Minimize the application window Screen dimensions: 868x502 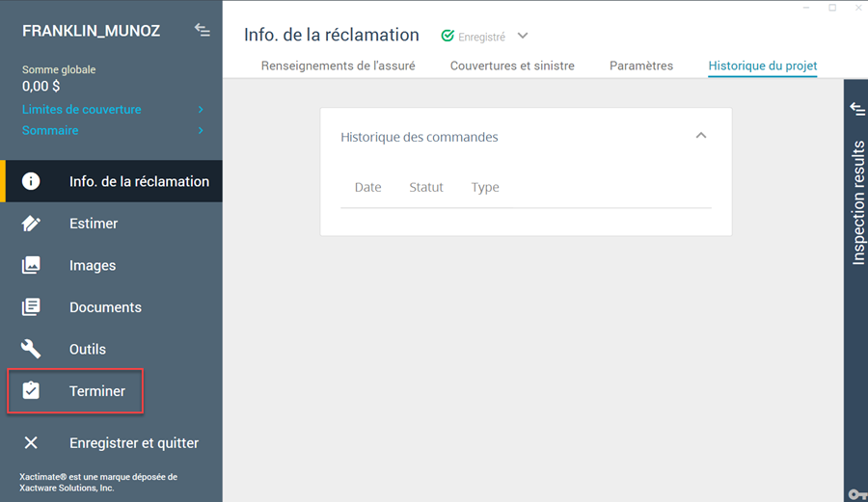pyautogui.click(x=806, y=8)
